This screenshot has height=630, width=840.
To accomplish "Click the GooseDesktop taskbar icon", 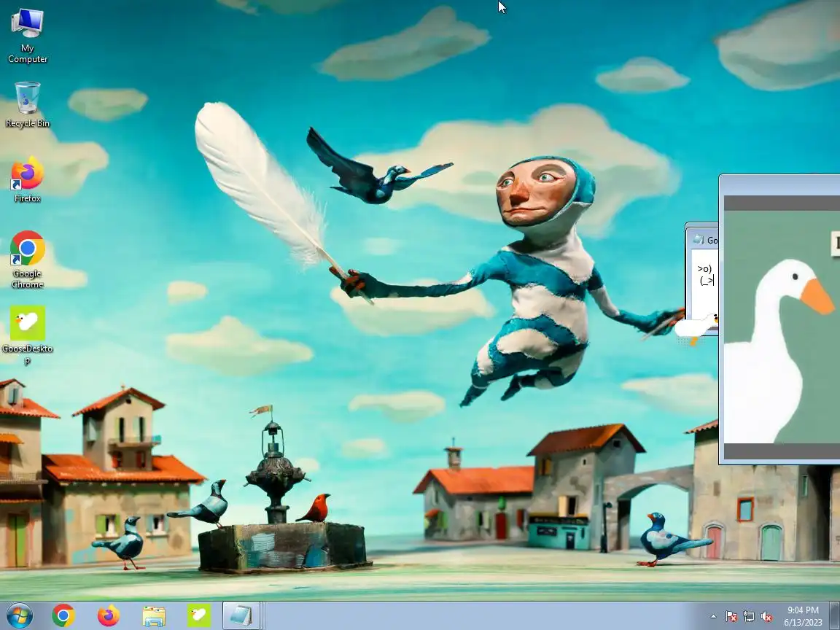I will (x=199, y=616).
